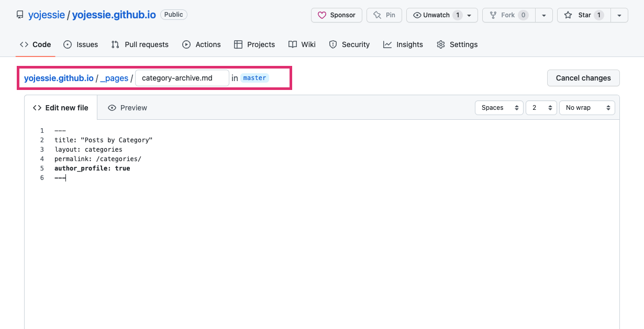Go to the Pull requests tab
Screen dimensions: 644x329
[140, 44]
